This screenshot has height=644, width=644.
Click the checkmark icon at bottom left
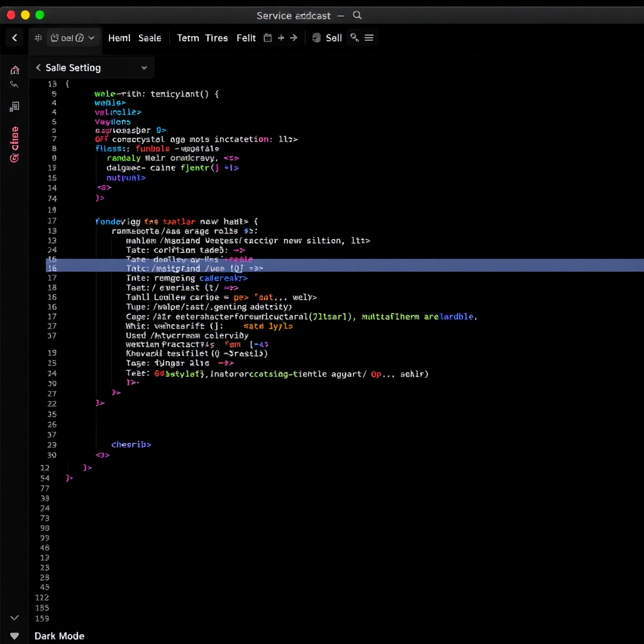(14, 618)
